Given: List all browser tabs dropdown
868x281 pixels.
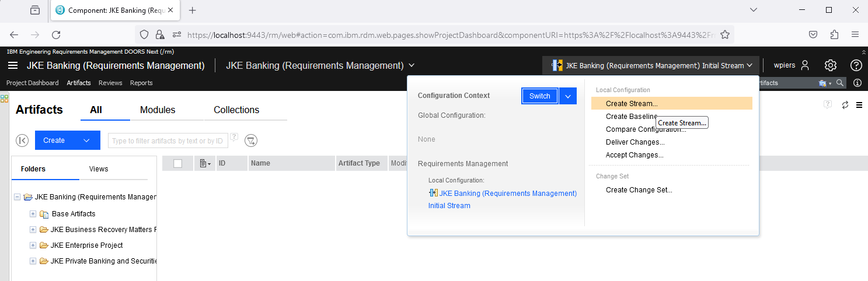Looking at the screenshot, I should coord(754,10).
